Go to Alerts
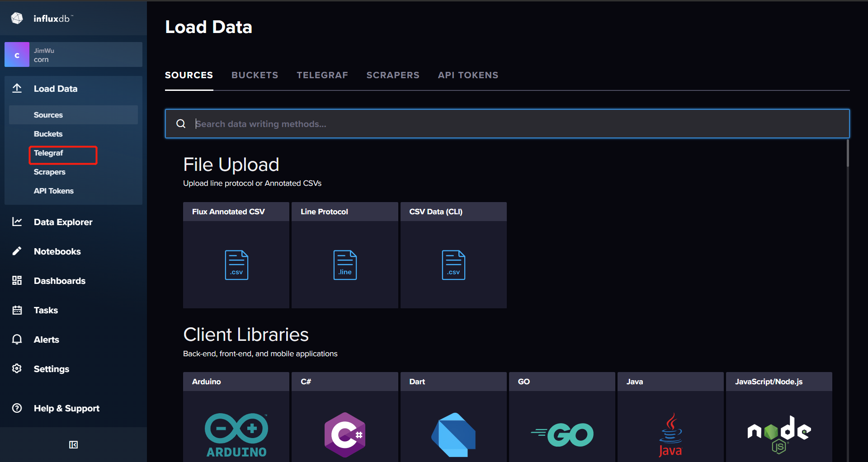Image resolution: width=868 pixels, height=462 pixels. coord(47,339)
